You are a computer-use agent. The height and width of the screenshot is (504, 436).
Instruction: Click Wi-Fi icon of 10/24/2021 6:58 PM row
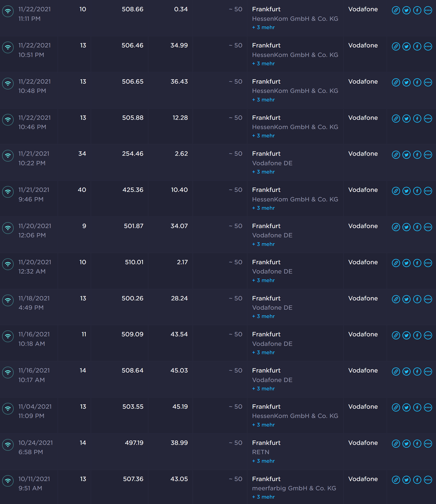[8, 445]
